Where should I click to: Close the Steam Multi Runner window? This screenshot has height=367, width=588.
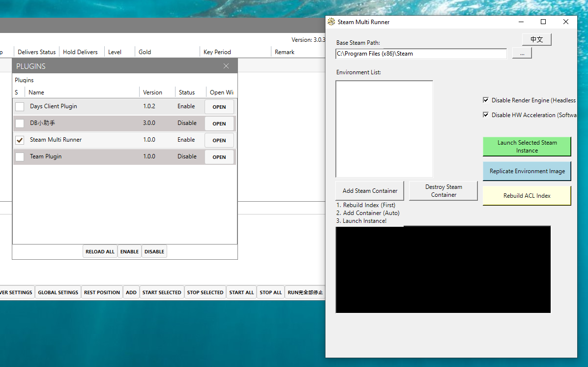coord(566,22)
